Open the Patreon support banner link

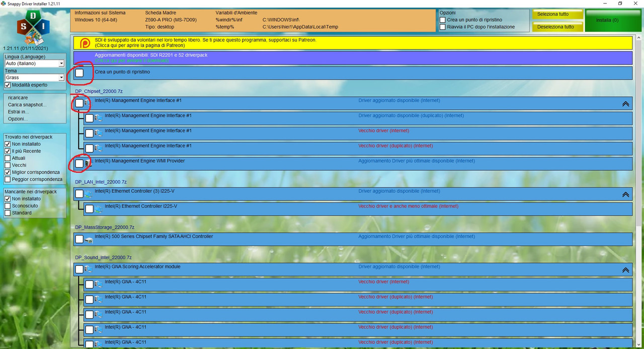(x=353, y=42)
